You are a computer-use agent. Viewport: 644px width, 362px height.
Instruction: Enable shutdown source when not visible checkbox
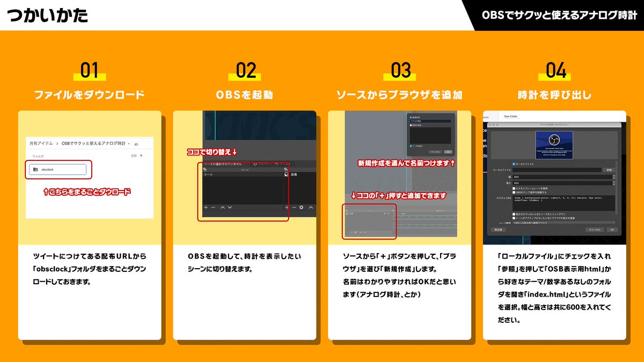click(514, 214)
